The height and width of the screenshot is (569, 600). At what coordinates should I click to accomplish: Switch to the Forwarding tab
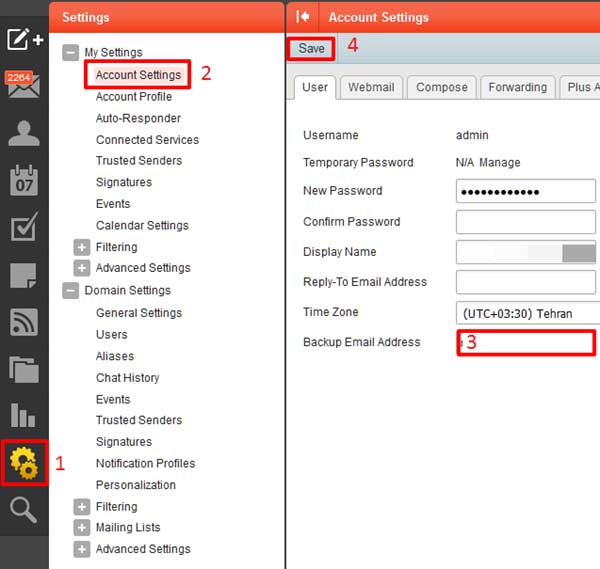pos(517,87)
